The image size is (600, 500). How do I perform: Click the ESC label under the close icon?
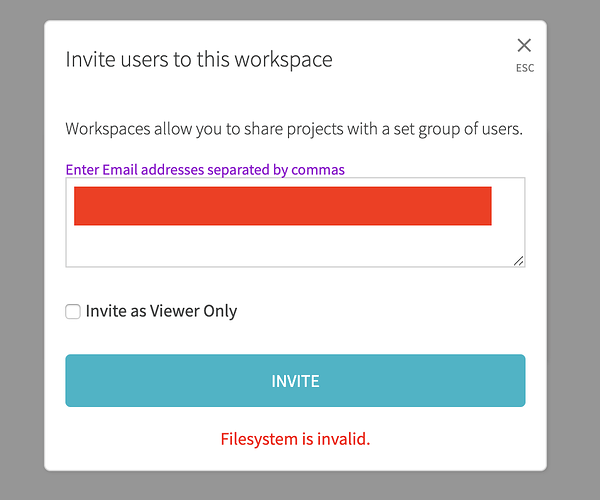click(525, 69)
